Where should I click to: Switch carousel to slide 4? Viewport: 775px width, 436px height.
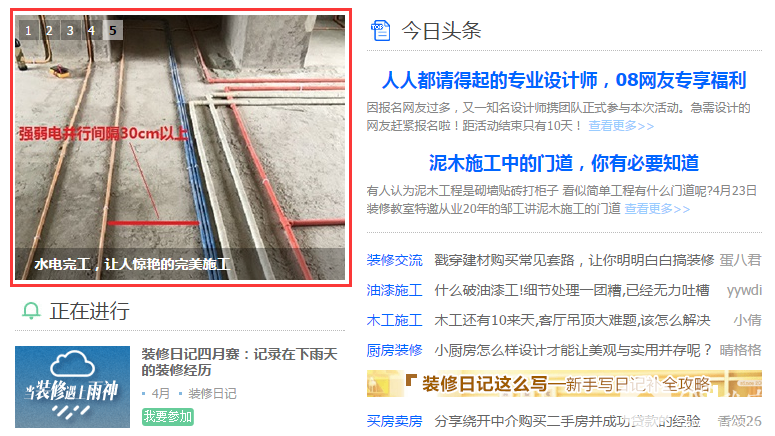point(92,31)
